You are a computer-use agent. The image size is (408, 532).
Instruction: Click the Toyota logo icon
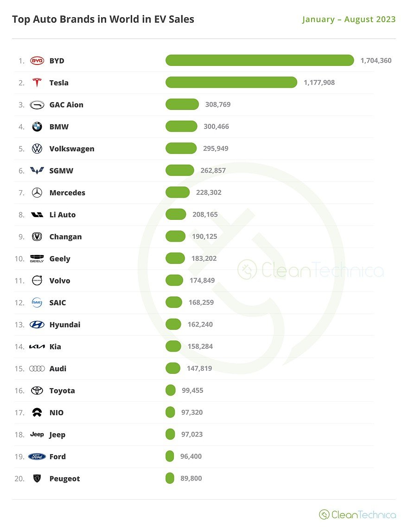click(x=37, y=391)
